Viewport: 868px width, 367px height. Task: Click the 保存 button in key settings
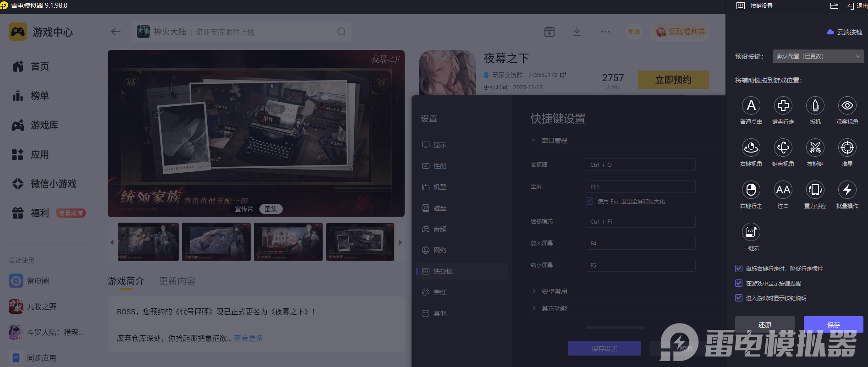pyautogui.click(x=833, y=324)
